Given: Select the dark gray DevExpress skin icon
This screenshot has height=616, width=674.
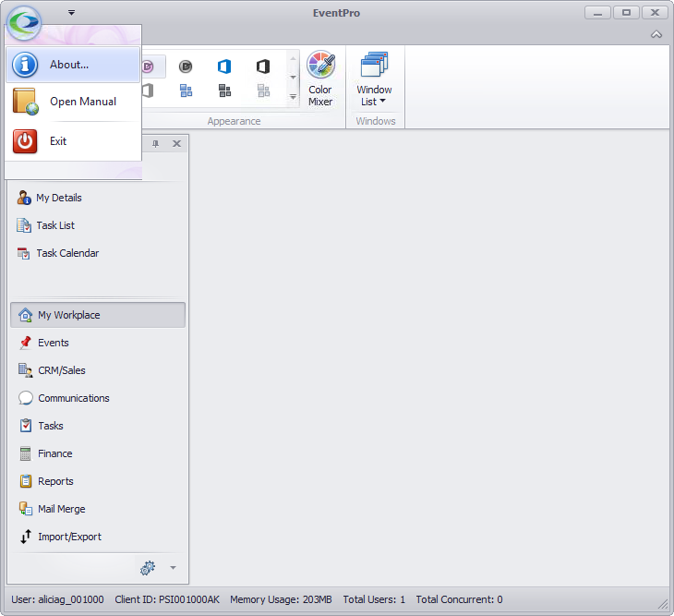Looking at the screenshot, I should pyautogui.click(x=186, y=66).
